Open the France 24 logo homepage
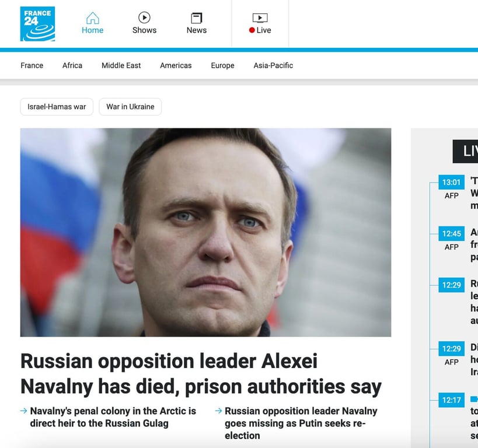Screen dimensions: 478x448 pos(37,24)
